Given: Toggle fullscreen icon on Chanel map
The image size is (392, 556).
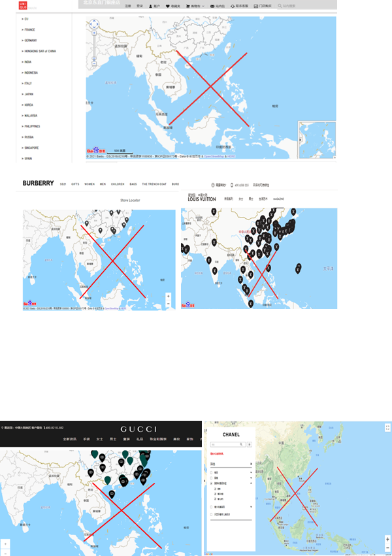Looking at the screenshot, I should (387, 428).
